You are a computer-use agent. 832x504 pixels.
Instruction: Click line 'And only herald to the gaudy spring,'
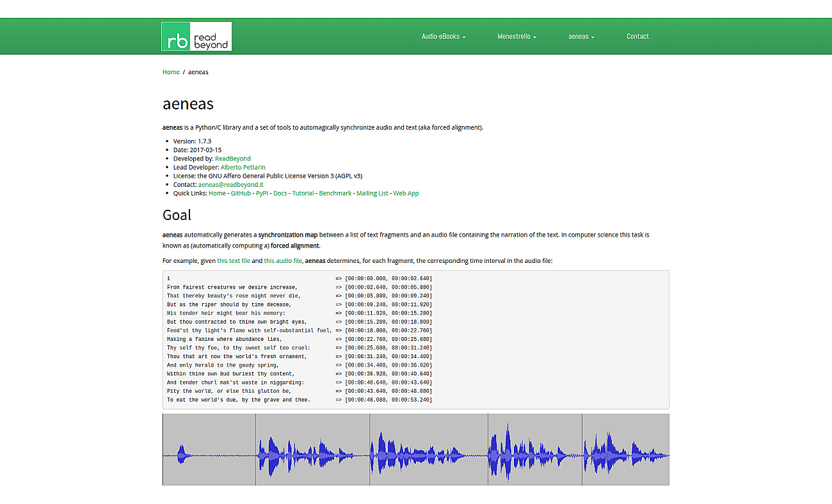pyautogui.click(x=223, y=365)
